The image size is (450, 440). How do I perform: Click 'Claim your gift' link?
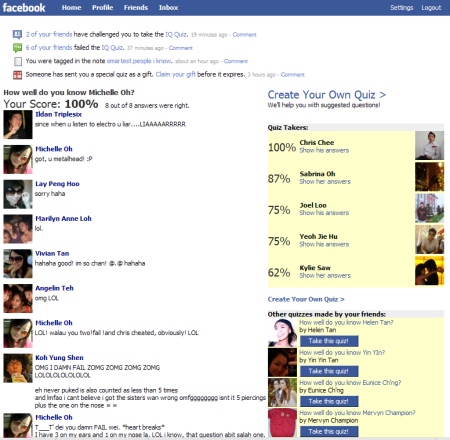(176, 74)
